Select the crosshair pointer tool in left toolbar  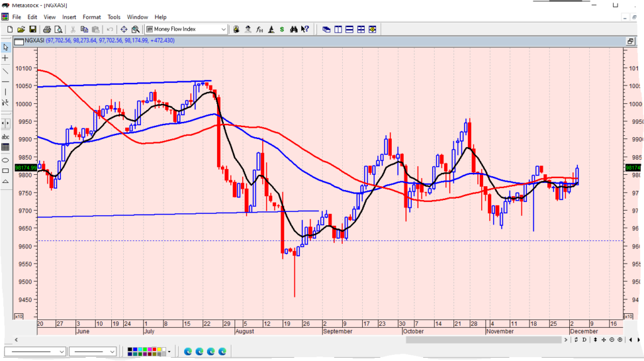(x=6, y=58)
